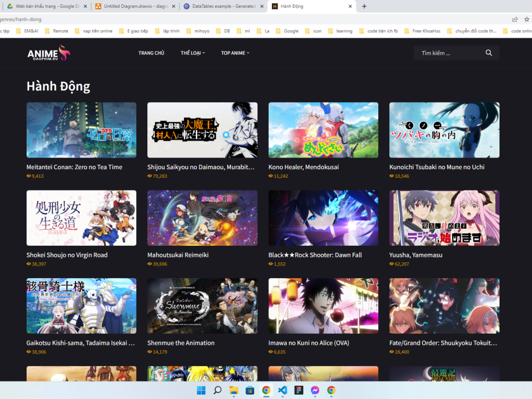
Task: Switch to the DataTables example tab
Action: coord(224,6)
